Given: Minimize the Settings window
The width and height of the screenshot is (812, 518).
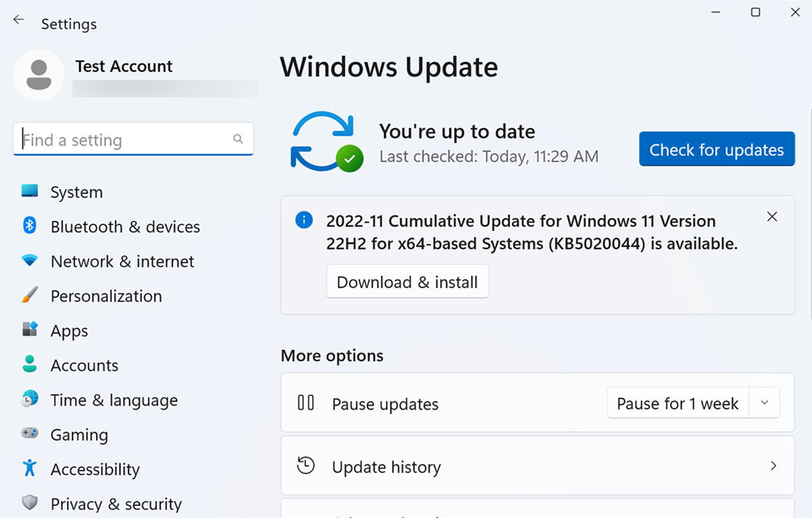Looking at the screenshot, I should (x=716, y=12).
